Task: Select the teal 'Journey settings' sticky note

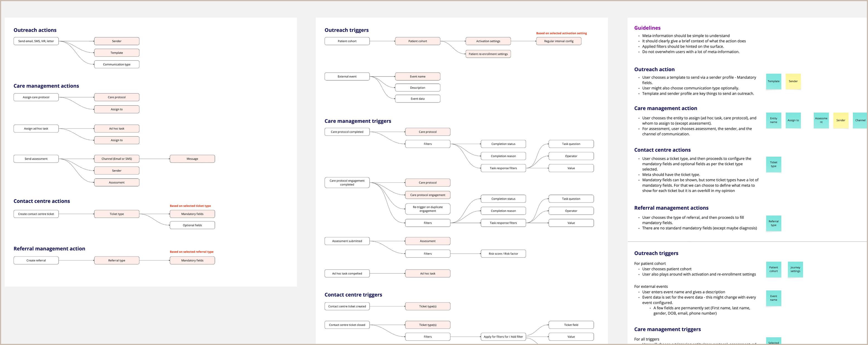Action: [795, 269]
